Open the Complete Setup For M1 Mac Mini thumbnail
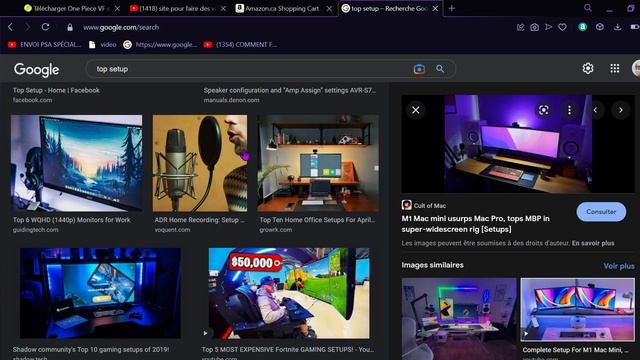The image size is (640, 360). pyautogui.click(x=577, y=309)
